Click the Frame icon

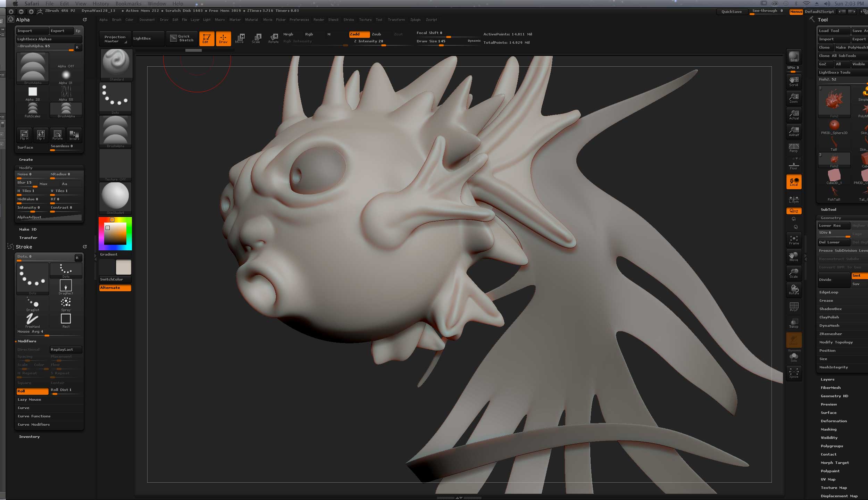click(794, 240)
